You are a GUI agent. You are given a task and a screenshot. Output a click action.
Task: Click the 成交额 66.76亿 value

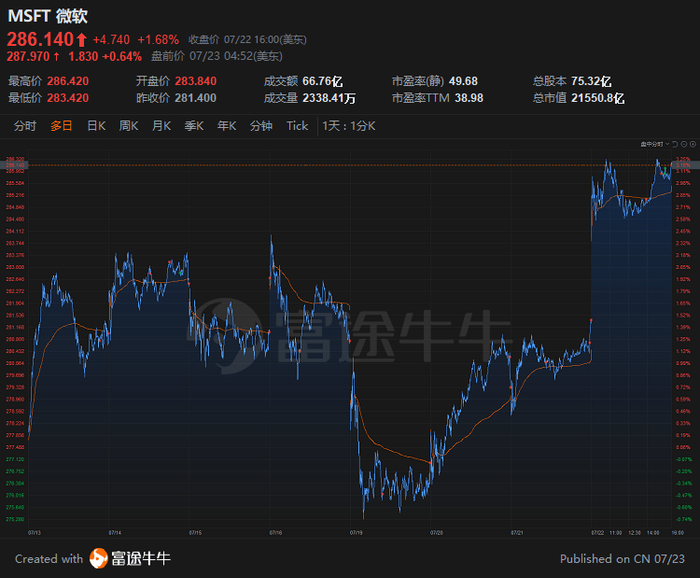click(322, 81)
